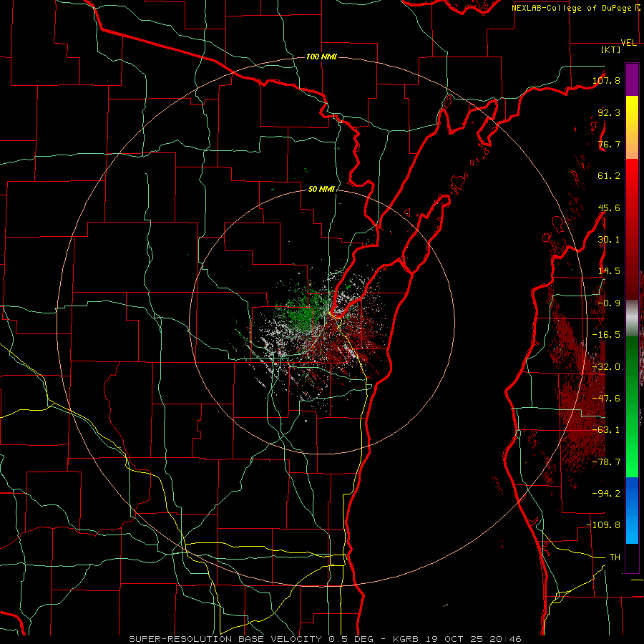This screenshot has width=644, height=644.
Task: Click the -47.6 velocity scale value
Action: pos(606,399)
